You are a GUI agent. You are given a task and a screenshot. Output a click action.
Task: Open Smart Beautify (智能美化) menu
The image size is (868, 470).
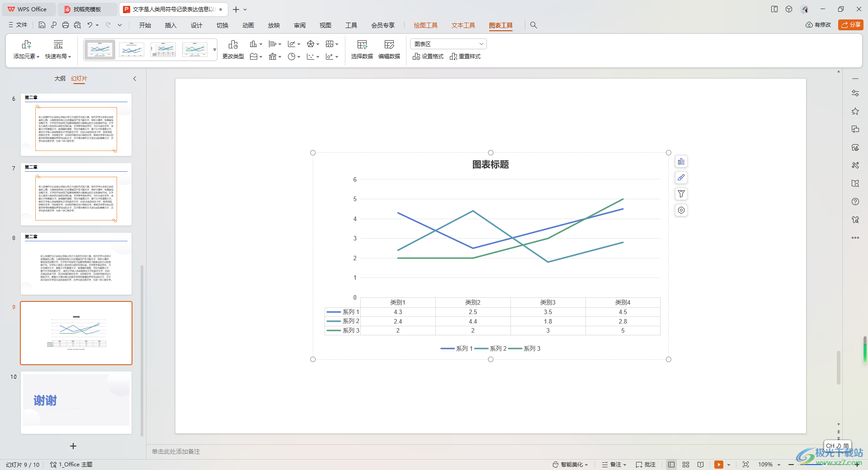[570, 465]
